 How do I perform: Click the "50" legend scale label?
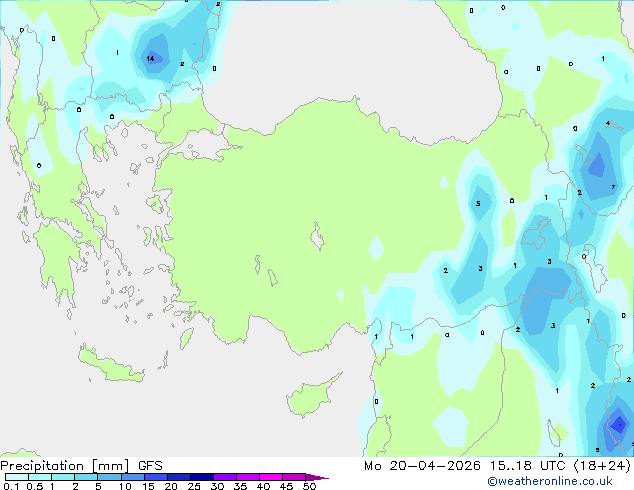pyautogui.click(x=309, y=486)
